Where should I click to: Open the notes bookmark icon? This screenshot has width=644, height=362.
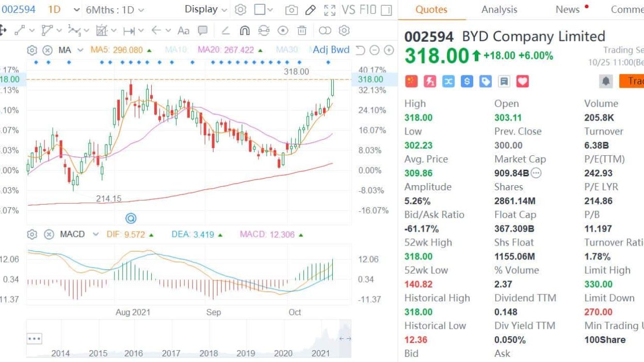click(x=504, y=81)
